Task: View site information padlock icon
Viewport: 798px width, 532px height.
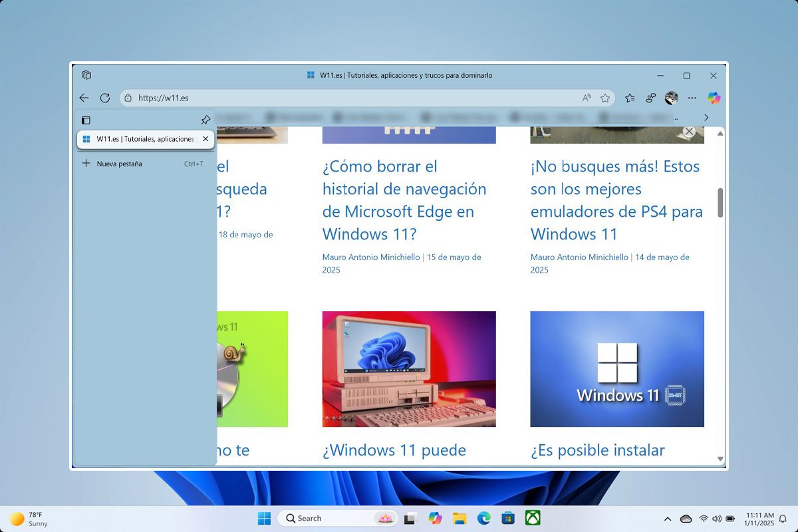Action: click(128, 98)
